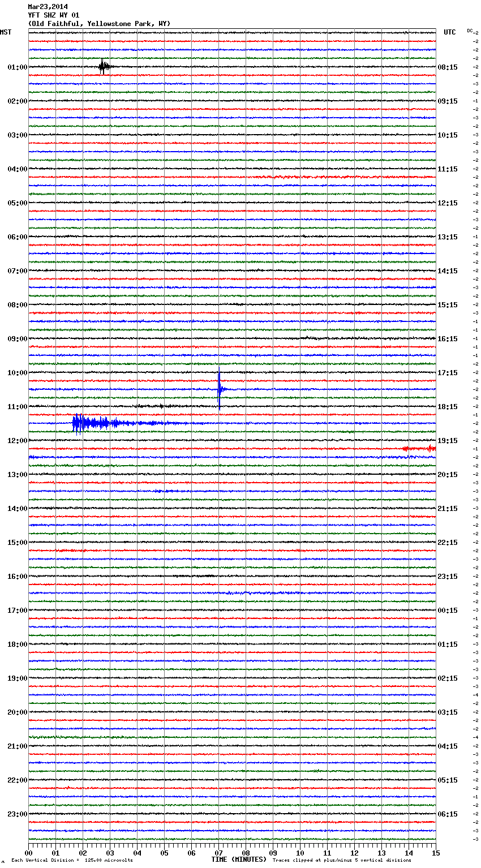
Task: Click the "02:15" UTC time label
Action: pos(448,678)
